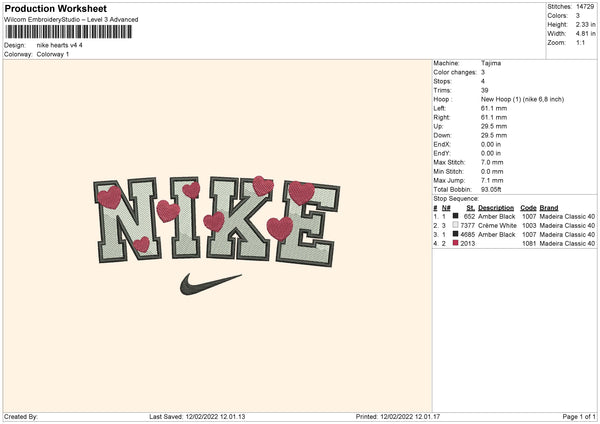Click the 'St.' column header

471,208
